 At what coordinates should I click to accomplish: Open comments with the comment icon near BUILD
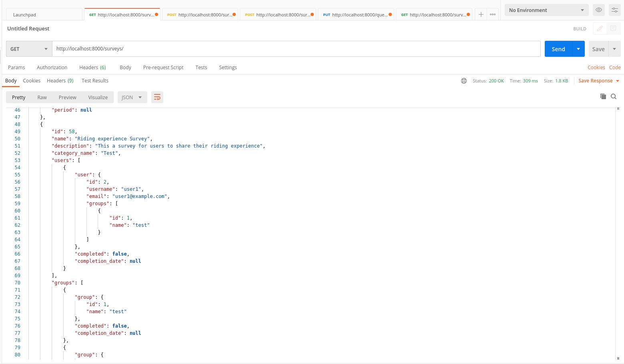[x=613, y=28]
